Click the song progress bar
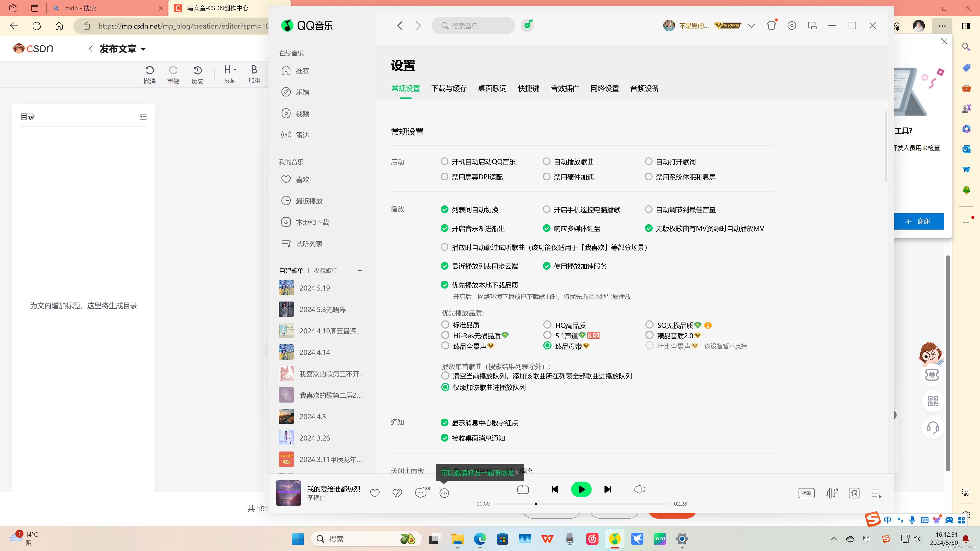Screen dimensions: 980x551 click(x=581, y=504)
